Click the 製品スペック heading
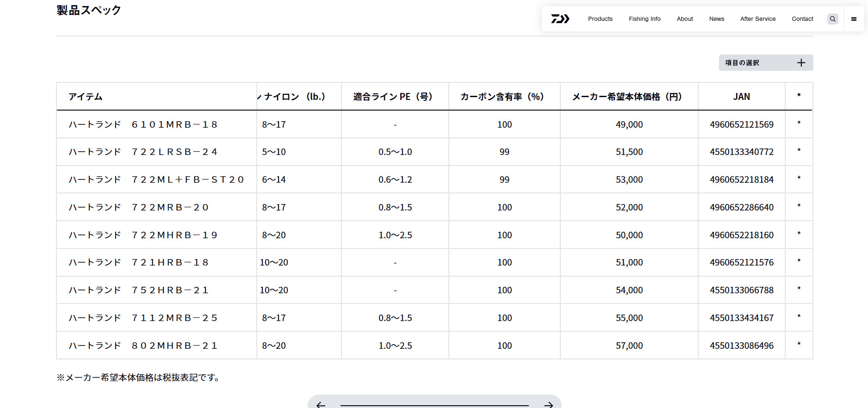The height and width of the screenshot is (408, 868). pos(89,10)
